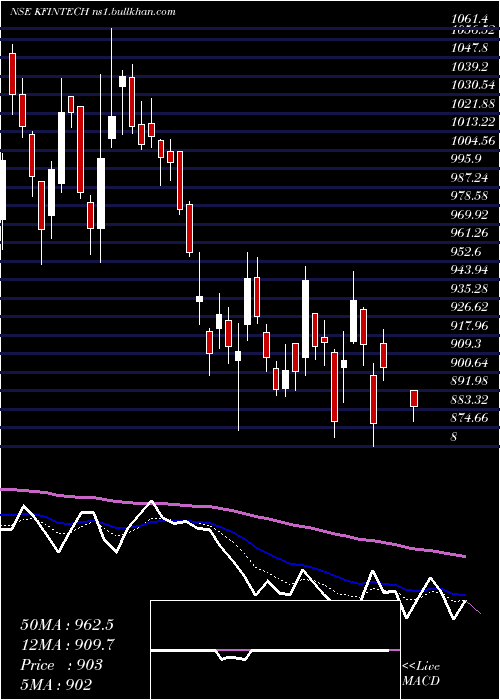
Task: Click the 1039.2 price level label
Action: [x=470, y=67]
